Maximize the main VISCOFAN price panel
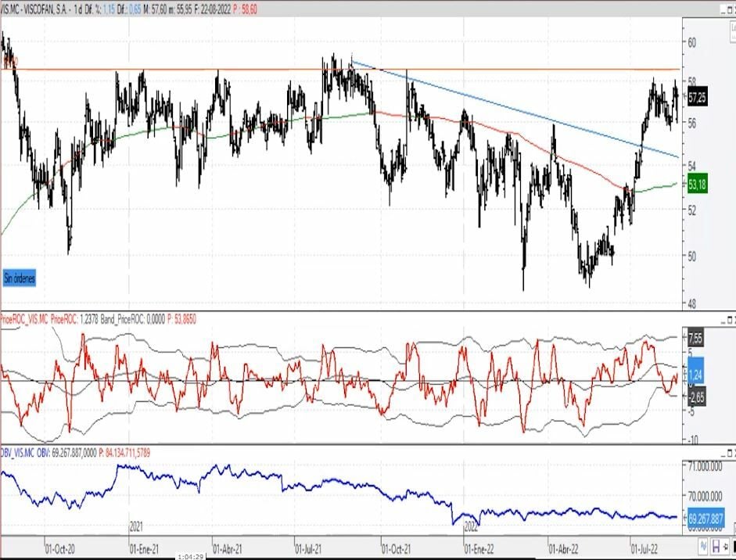Screen dimensions: 736x560 click(729, 10)
